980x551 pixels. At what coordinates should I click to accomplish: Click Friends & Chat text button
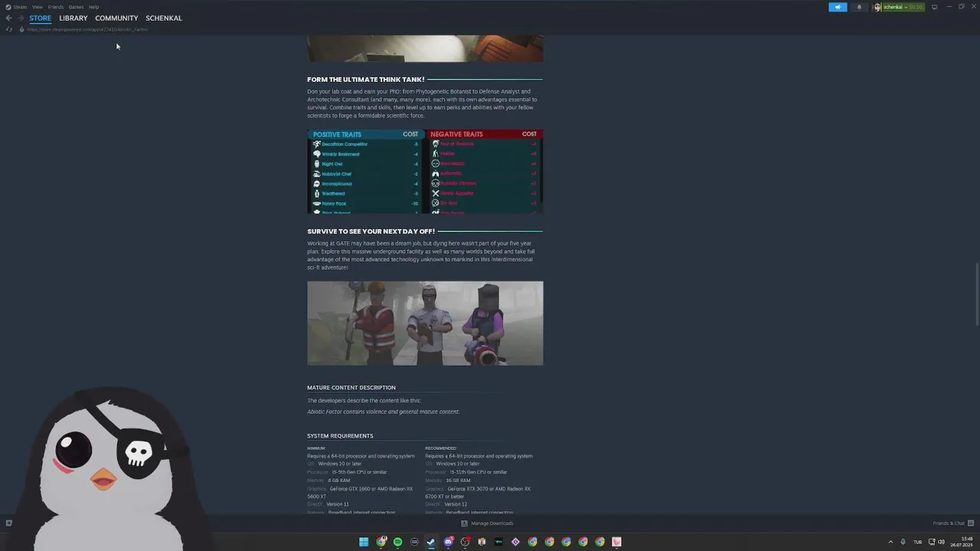pos(949,523)
